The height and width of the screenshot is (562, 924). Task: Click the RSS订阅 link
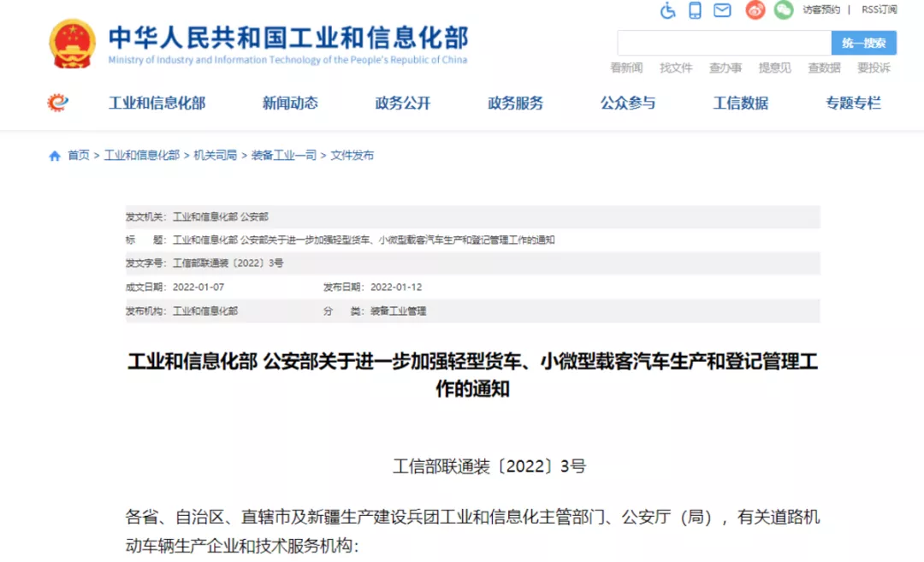[880, 9]
